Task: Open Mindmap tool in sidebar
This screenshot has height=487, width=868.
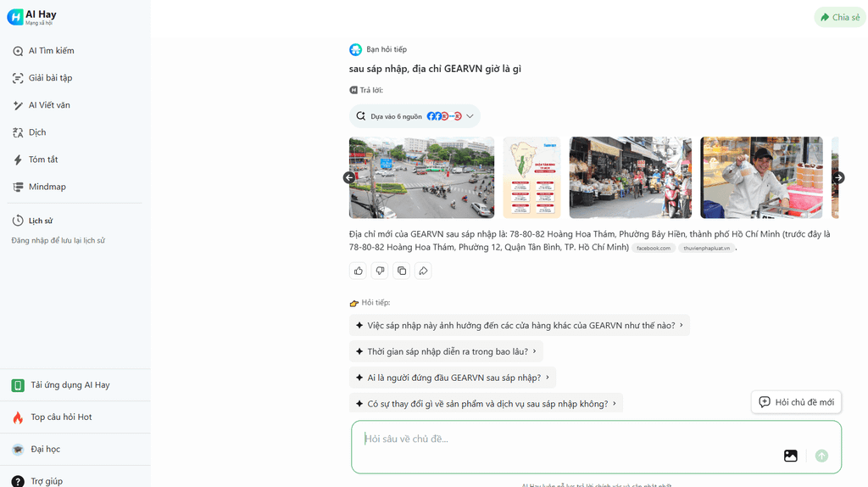Action: [x=47, y=186]
